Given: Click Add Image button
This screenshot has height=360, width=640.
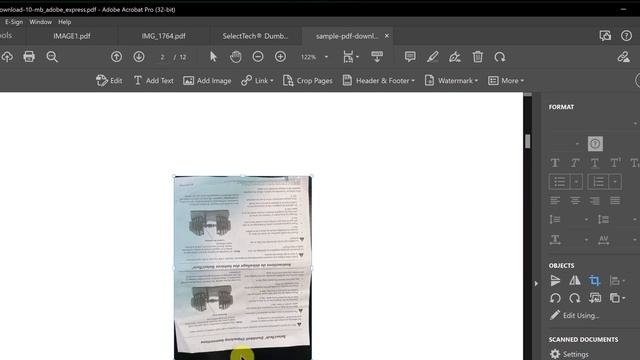Looking at the screenshot, I should click(207, 80).
